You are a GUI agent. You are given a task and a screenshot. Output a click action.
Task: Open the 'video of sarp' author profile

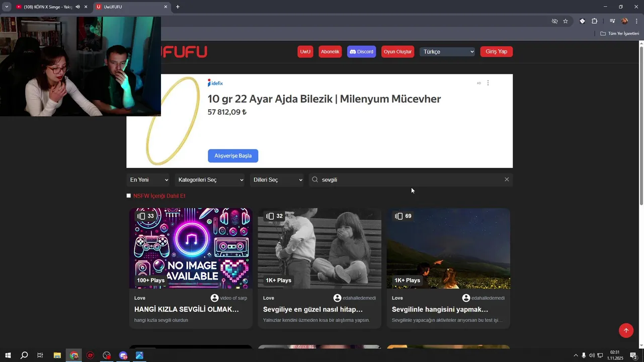[229, 298]
